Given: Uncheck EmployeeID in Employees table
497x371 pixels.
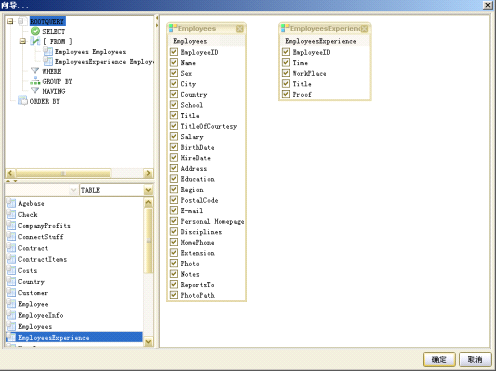Looking at the screenshot, I should 174,52.
